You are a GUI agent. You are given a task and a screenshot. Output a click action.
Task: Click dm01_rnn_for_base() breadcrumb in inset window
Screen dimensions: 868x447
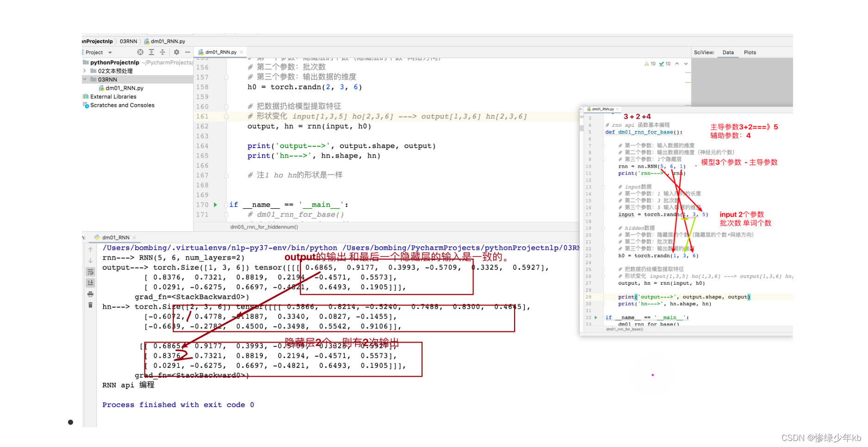tap(625, 329)
